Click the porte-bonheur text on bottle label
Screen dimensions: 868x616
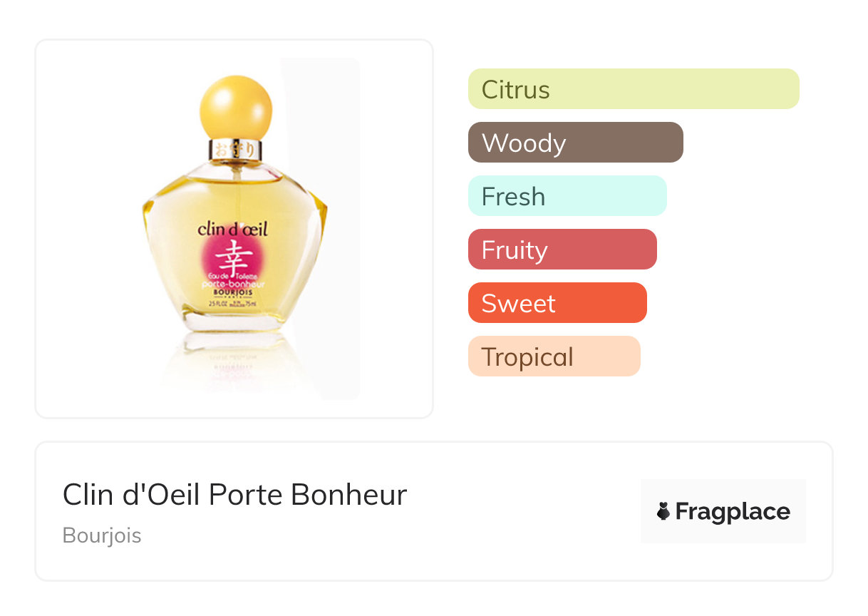point(233,284)
